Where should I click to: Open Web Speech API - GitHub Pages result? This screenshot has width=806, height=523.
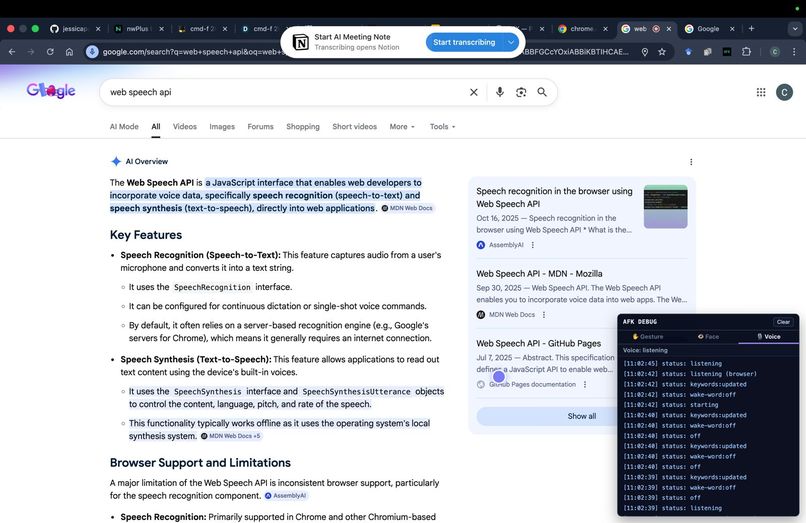point(538,344)
